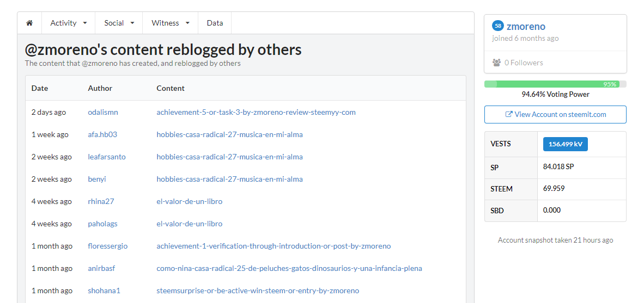Click the voting power progress bar
The height and width of the screenshot is (303, 644).
coord(555,84)
